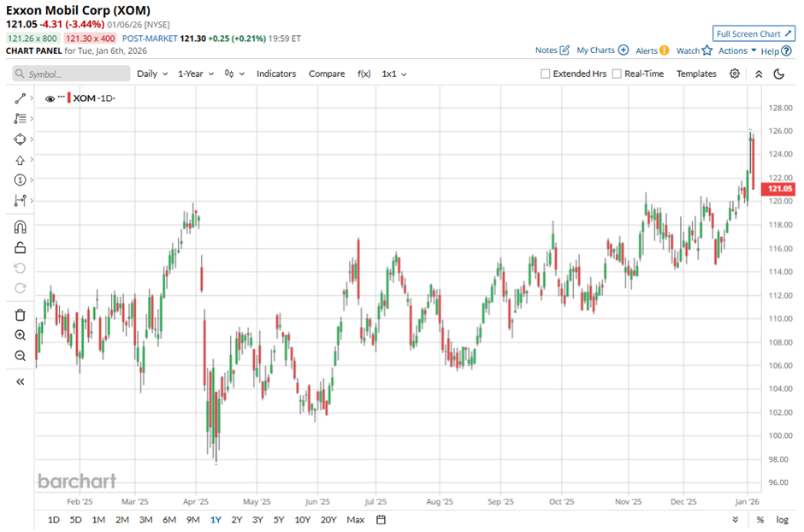This screenshot has height=532, width=804.
Task: Open the XOM series three-dot options
Action: click(x=61, y=97)
